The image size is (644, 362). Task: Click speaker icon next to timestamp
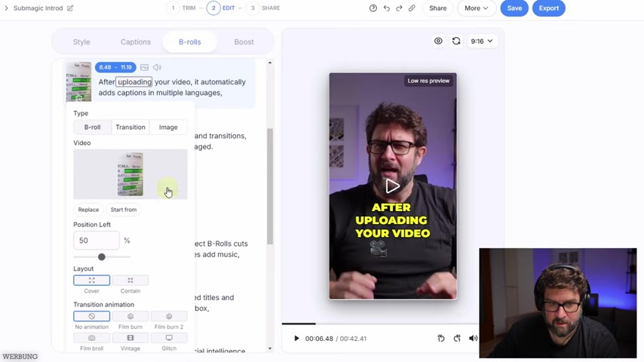coord(157,67)
